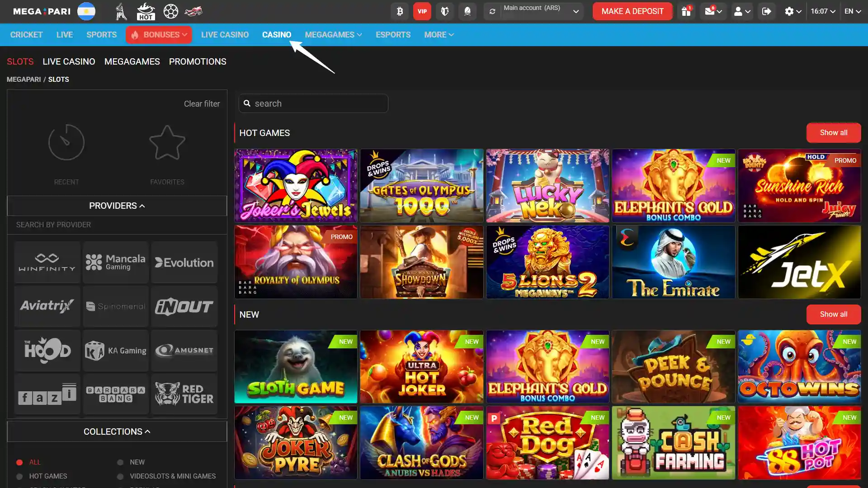The image size is (868, 488).
Task: Open the red airplane game icon
Action: (193, 11)
